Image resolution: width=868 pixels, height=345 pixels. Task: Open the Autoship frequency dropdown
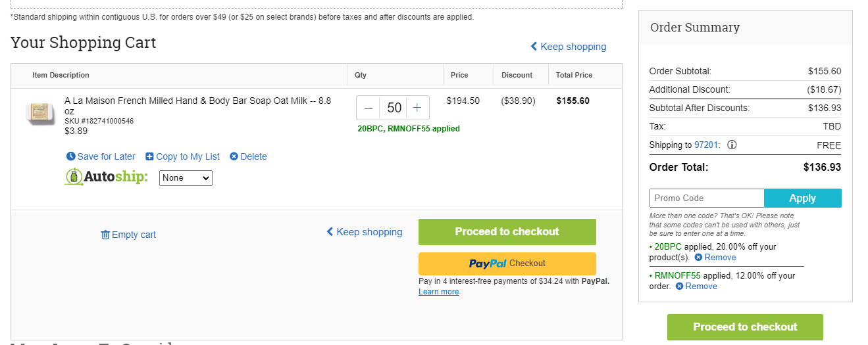click(x=186, y=177)
